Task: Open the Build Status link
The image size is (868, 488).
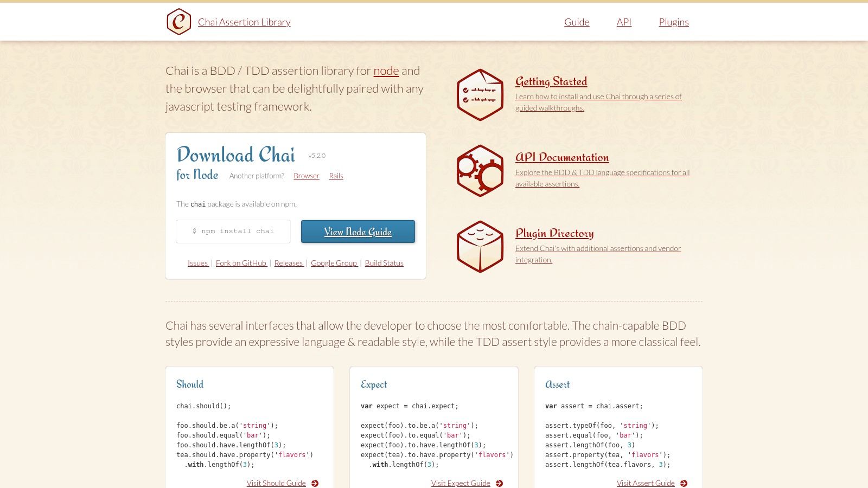Action: click(x=384, y=263)
